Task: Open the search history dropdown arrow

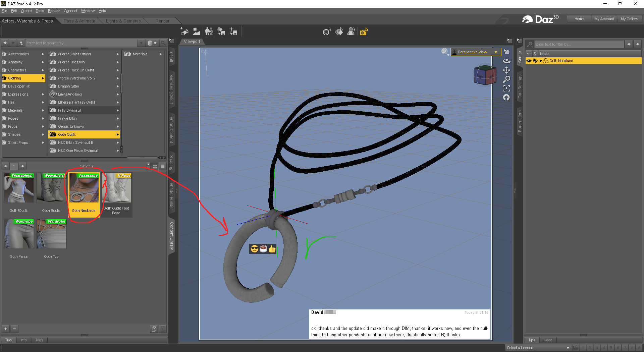Action: [x=141, y=43]
